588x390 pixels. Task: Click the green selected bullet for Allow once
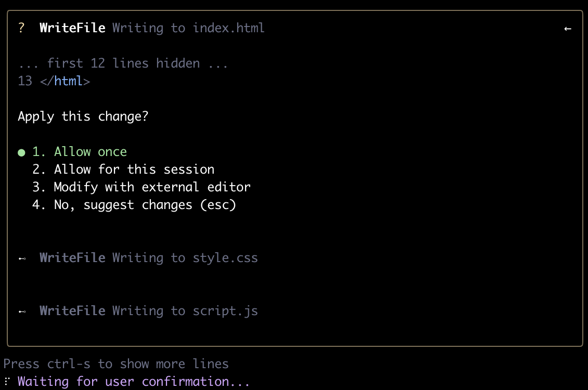pos(21,152)
